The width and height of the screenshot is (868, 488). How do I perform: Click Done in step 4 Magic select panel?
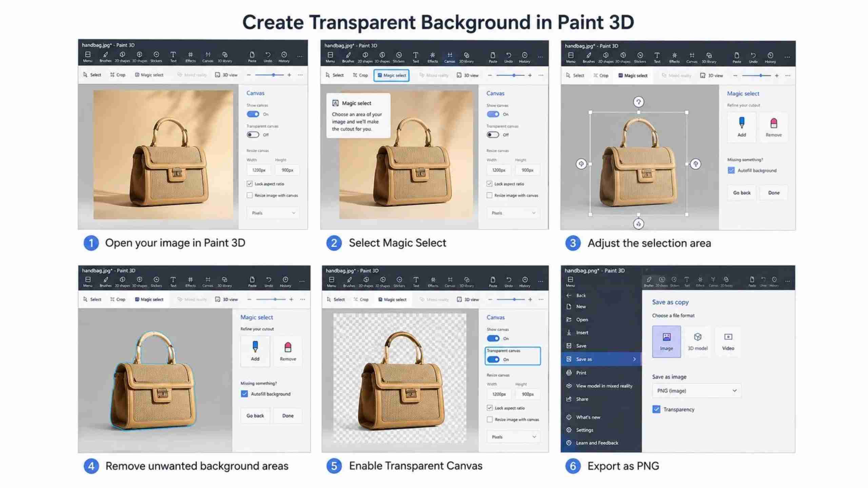pos(288,415)
